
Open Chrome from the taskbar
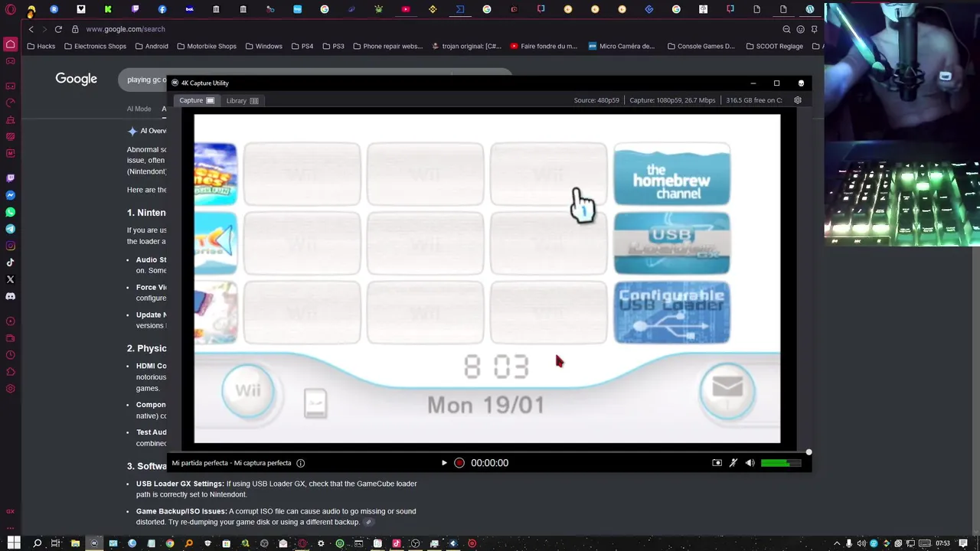click(x=170, y=543)
